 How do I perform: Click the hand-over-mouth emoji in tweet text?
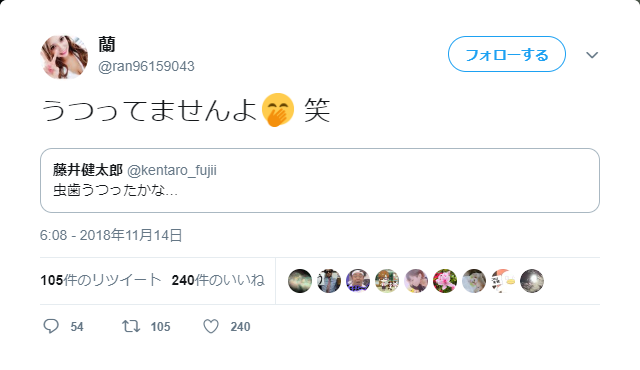[x=278, y=110]
